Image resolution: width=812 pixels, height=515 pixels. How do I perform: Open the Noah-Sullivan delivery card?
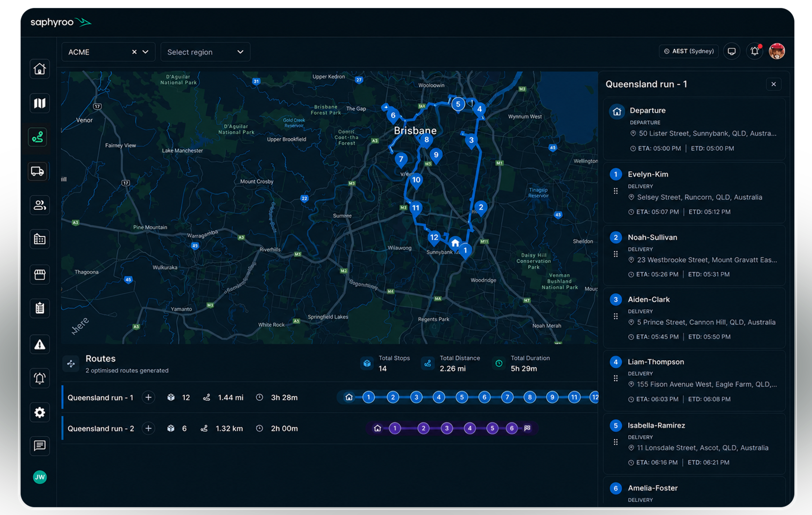694,256
